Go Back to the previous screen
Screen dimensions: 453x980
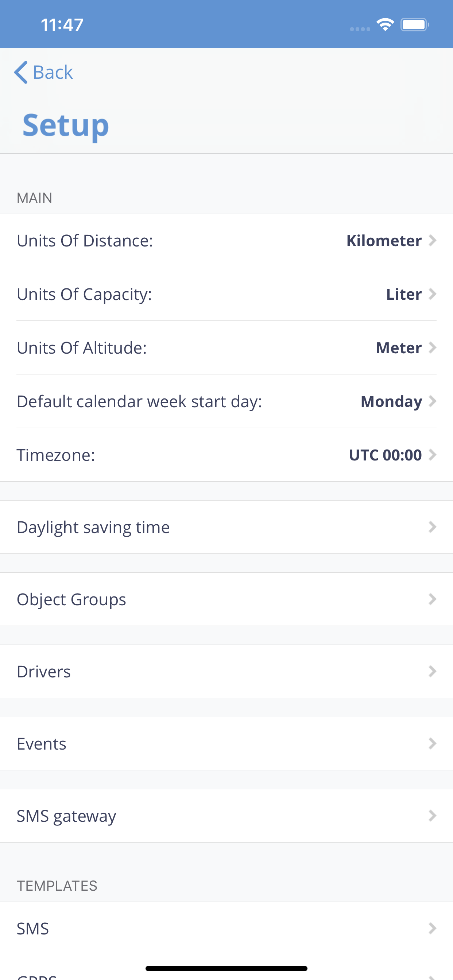pos(43,72)
